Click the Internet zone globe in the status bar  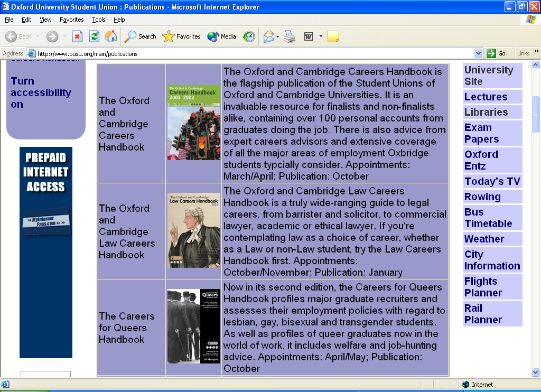pos(466,385)
